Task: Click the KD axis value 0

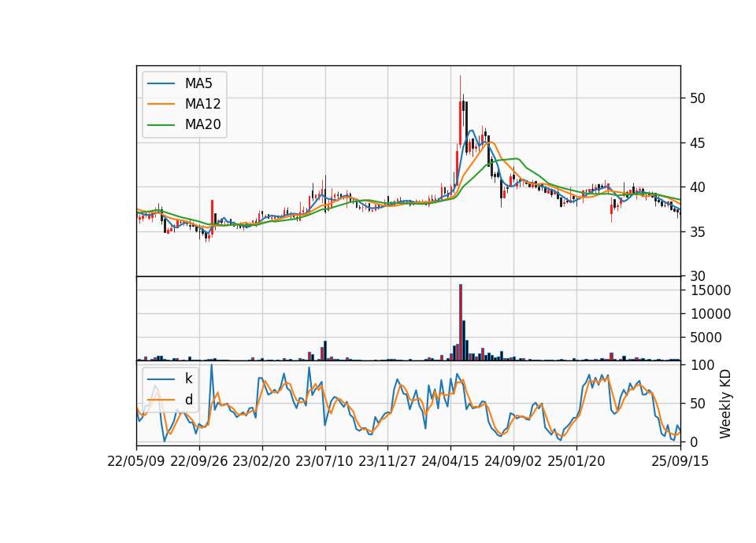Action: coord(695,441)
